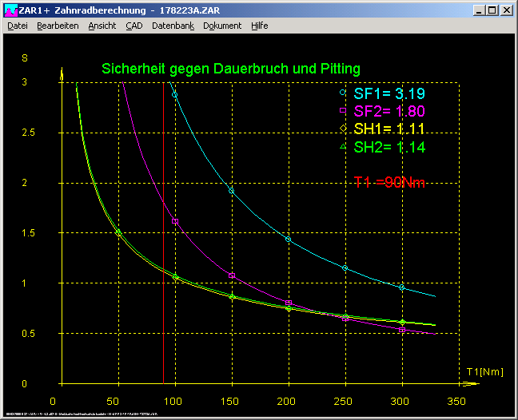Open the Bearbeiten menu
Image resolution: width=518 pixels, height=420 pixels.
coord(58,26)
